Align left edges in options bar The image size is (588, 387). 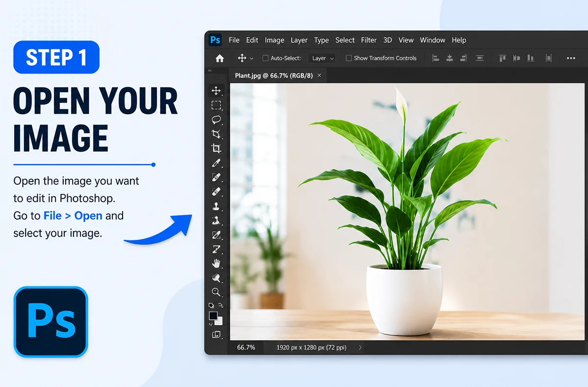(435, 58)
